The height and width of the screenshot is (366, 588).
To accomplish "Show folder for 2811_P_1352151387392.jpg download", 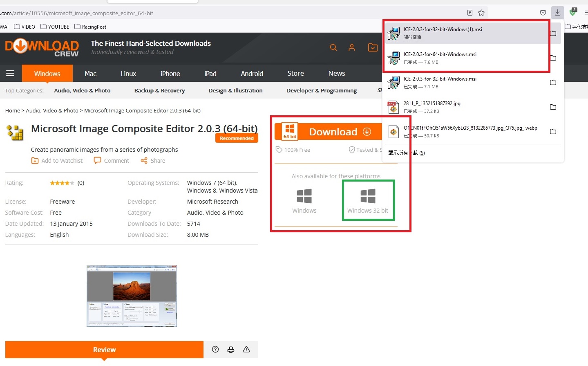I will pyautogui.click(x=553, y=107).
